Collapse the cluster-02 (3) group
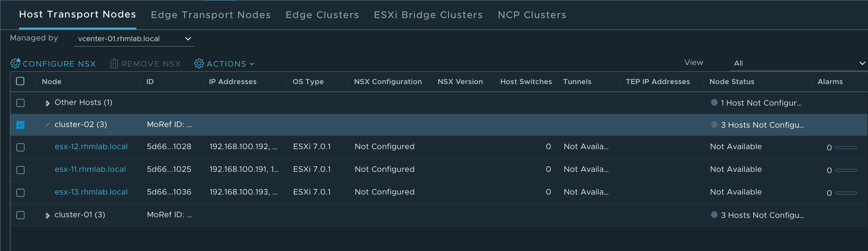 48,125
